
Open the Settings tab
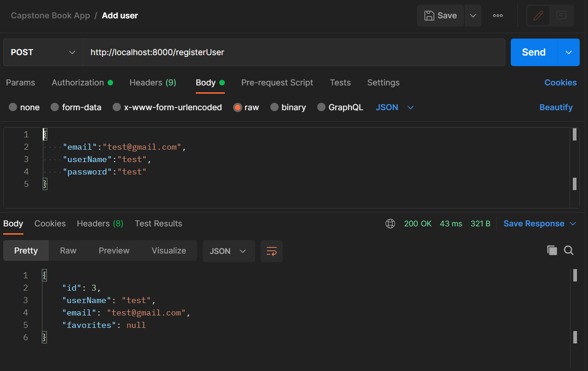(x=383, y=83)
